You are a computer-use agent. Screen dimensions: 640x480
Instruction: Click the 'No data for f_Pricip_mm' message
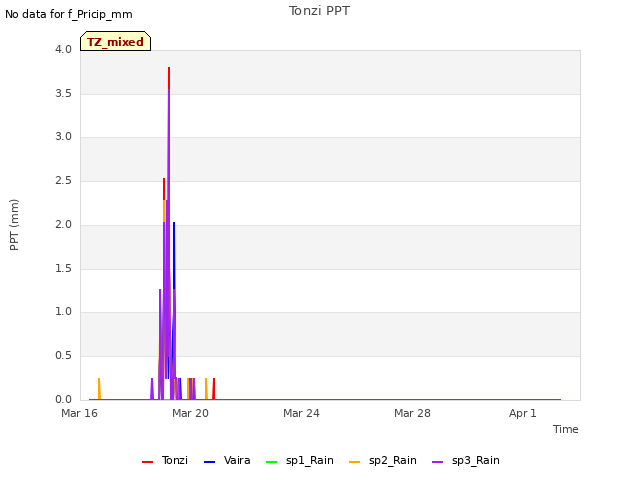coord(69,14)
